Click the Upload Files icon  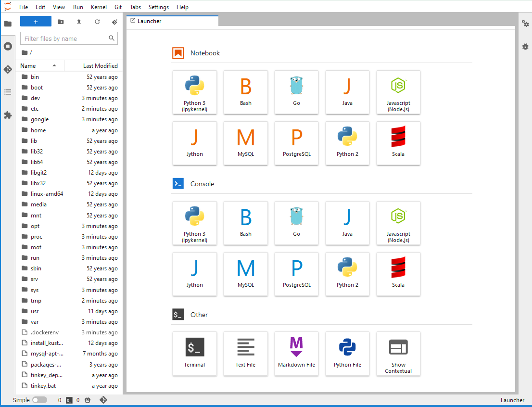pyautogui.click(x=79, y=22)
